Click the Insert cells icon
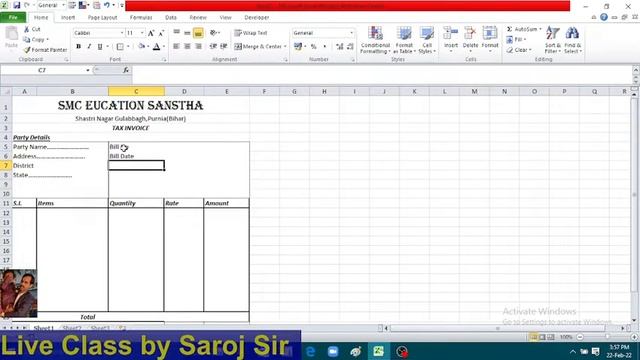This screenshot has height=360, width=640. coord(451,33)
